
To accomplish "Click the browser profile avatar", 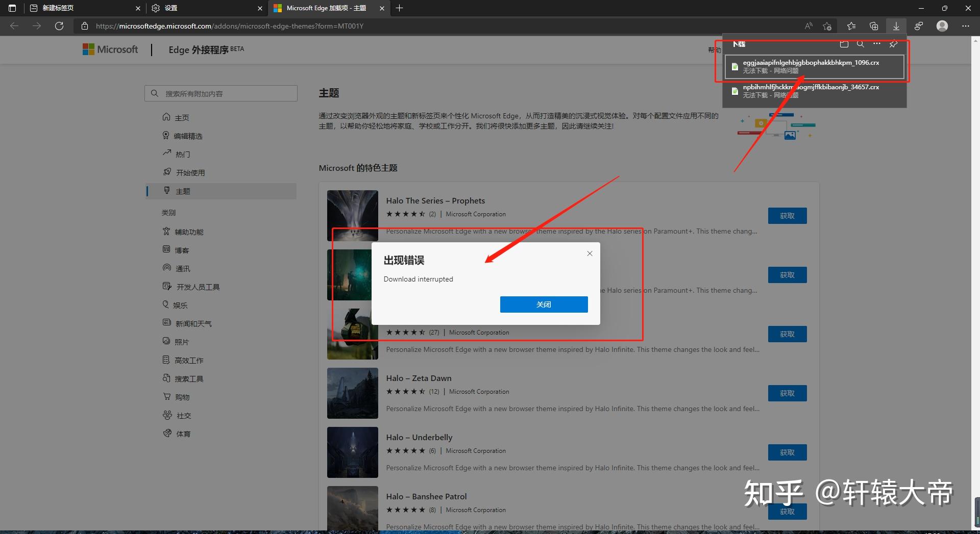I will pyautogui.click(x=942, y=26).
